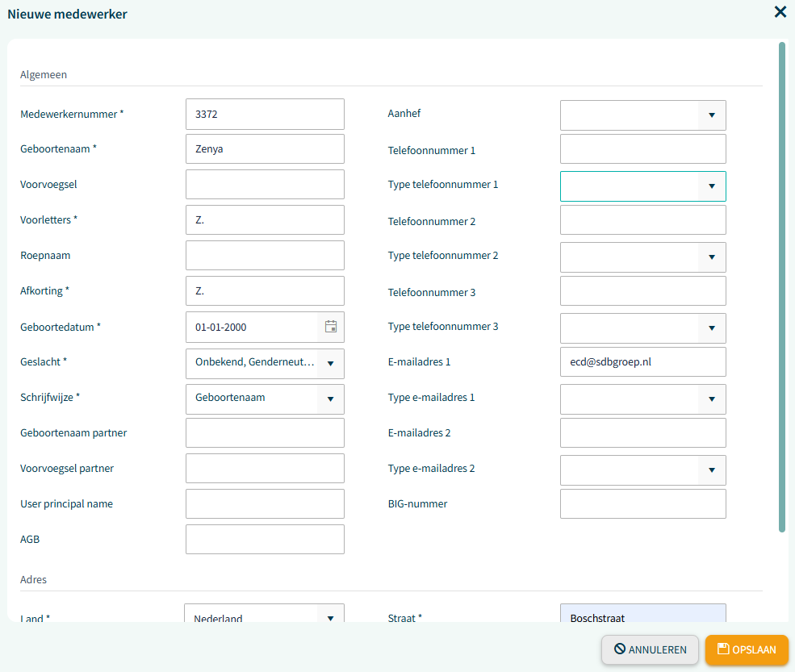
Task: Click the Annuleren button
Action: point(650,649)
